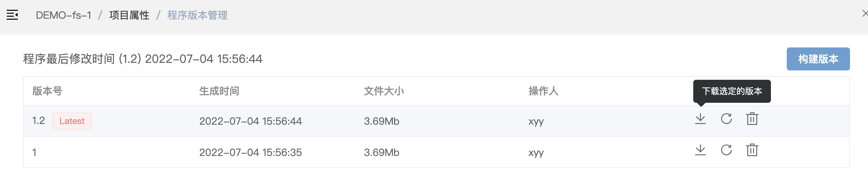Download version 1.2 package

tap(700, 119)
